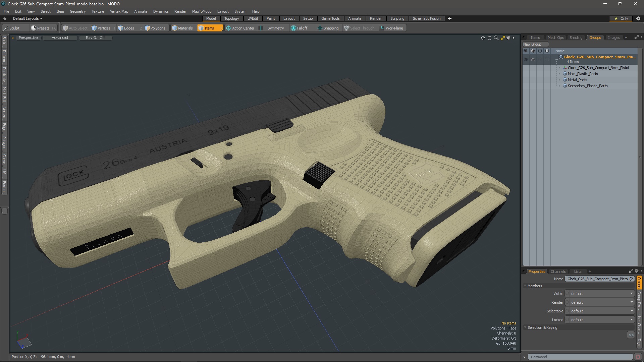Toggle Auto Select mode

click(75, 28)
